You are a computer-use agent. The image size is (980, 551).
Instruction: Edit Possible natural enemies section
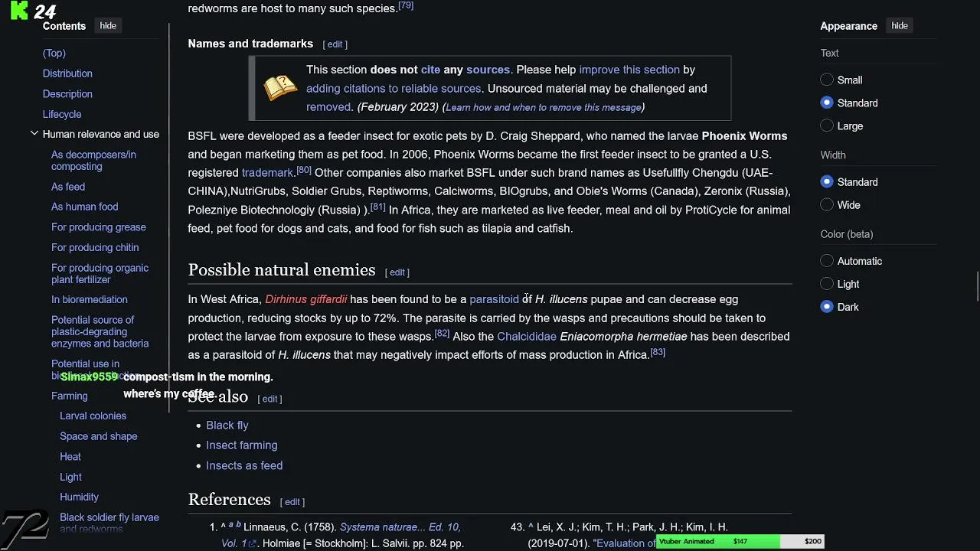pos(397,272)
